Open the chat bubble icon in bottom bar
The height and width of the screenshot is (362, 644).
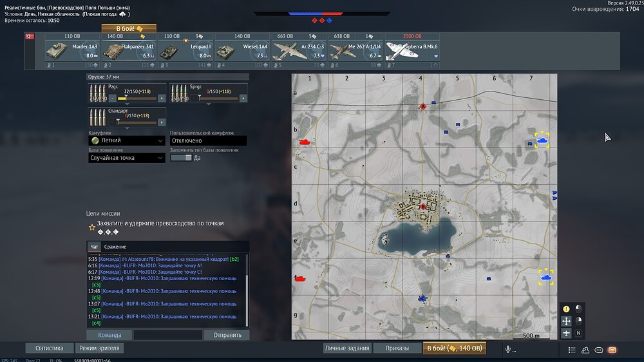(599, 350)
